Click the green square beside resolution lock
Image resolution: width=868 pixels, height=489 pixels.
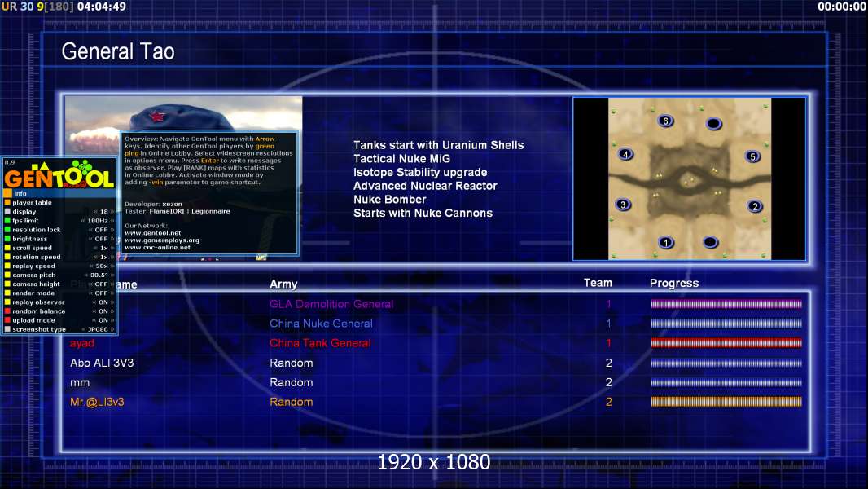[x=8, y=230]
